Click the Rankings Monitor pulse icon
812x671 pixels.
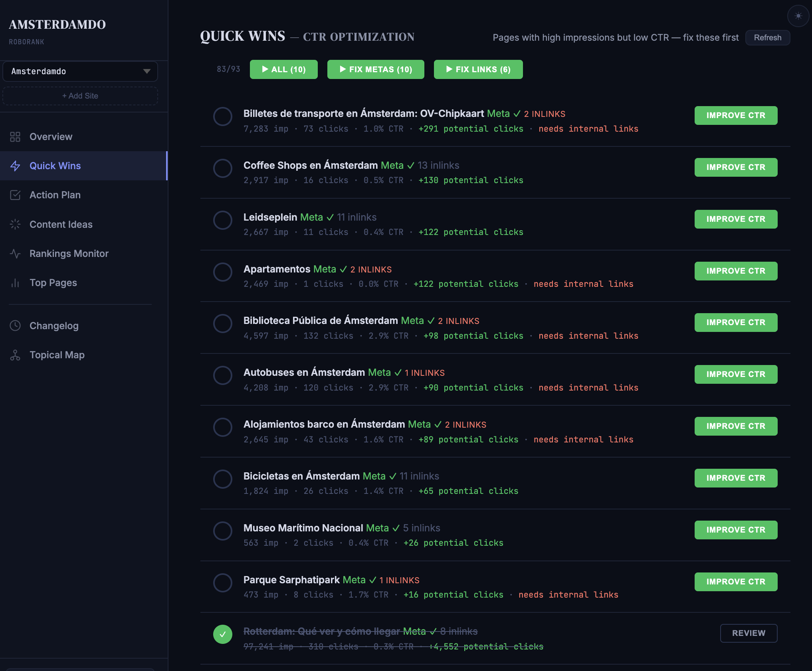point(15,254)
